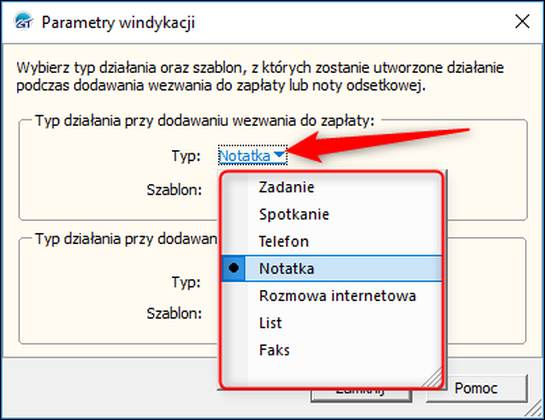This screenshot has width=545, height=420.
Task: Close the Parametry windykacji dialog
Action: click(x=522, y=22)
